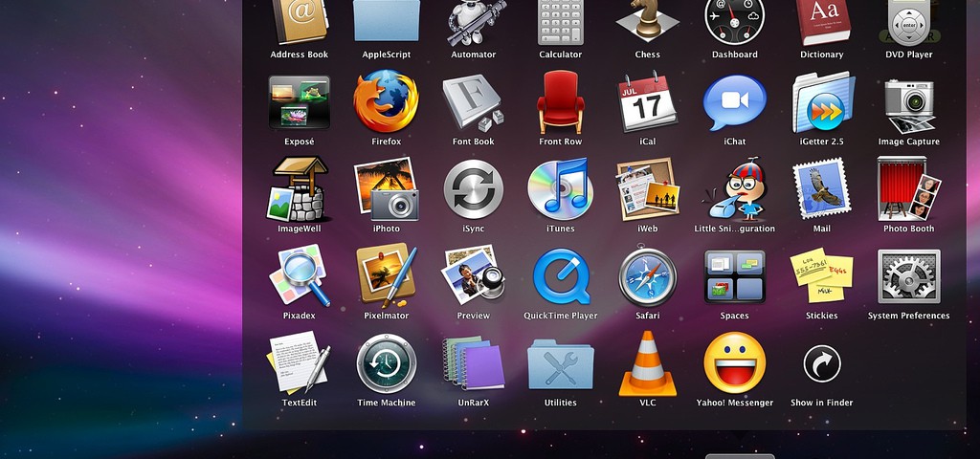Launch the Chess app
The image size is (980, 459).
point(648,21)
